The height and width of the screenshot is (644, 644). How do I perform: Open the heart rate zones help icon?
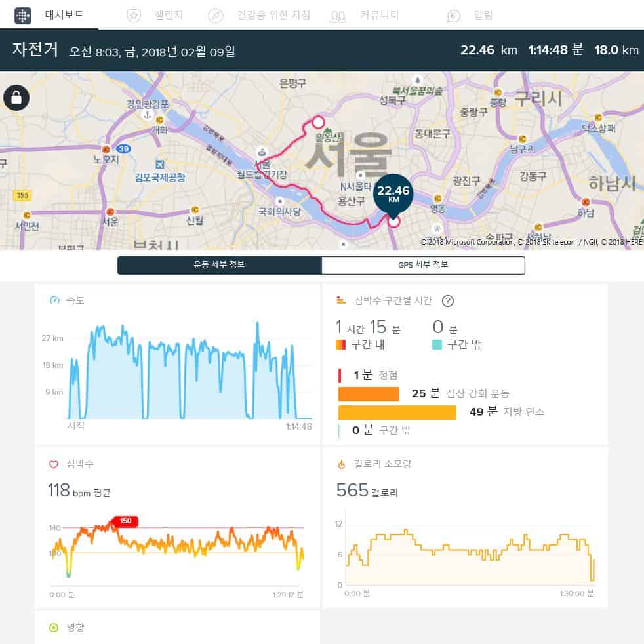click(448, 301)
